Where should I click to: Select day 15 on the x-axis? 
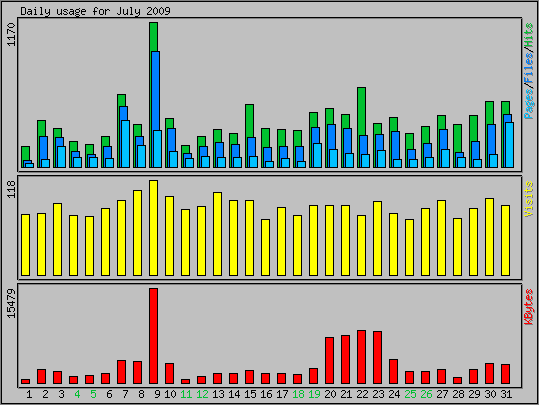250,394
